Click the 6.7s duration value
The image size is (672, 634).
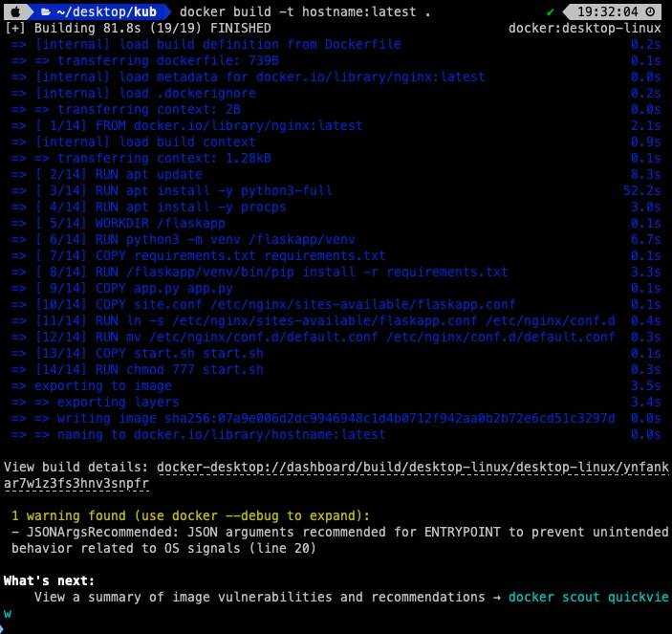pyautogui.click(x=646, y=240)
